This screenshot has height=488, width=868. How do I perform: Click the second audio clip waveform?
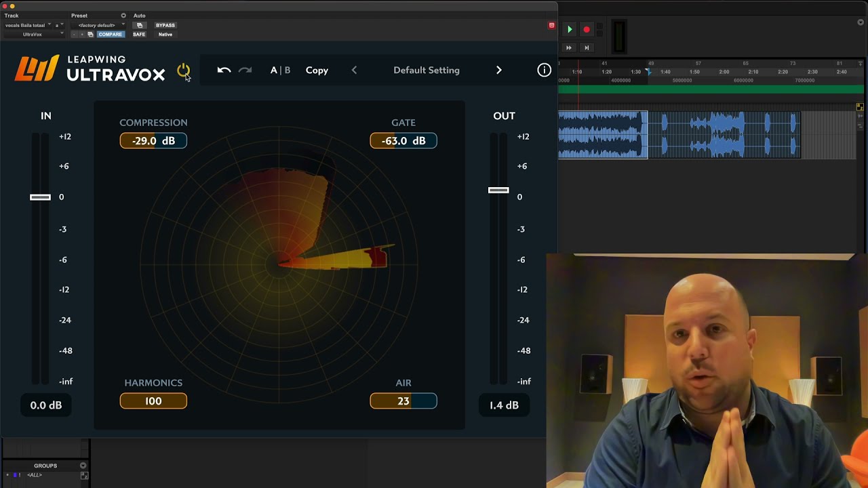click(x=724, y=134)
